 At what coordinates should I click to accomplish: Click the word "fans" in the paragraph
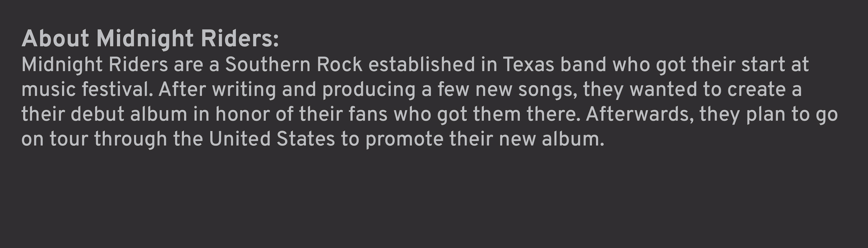(368, 114)
